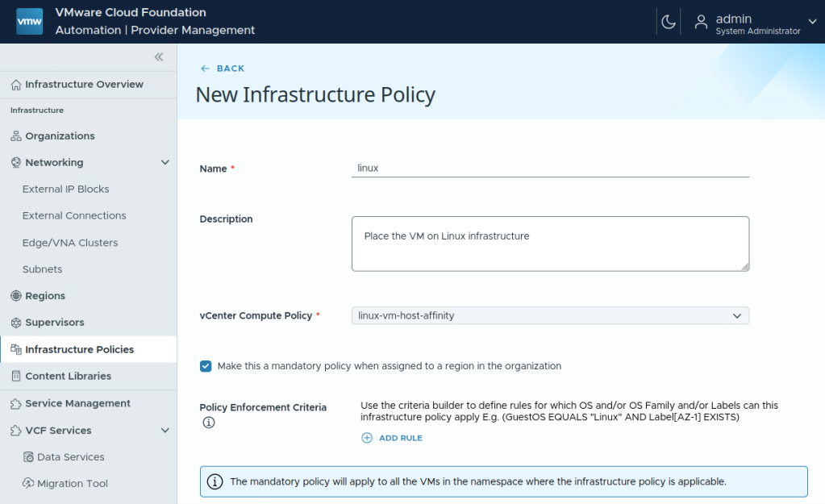Click the admin user avatar icon
825x504 pixels.
(701, 22)
